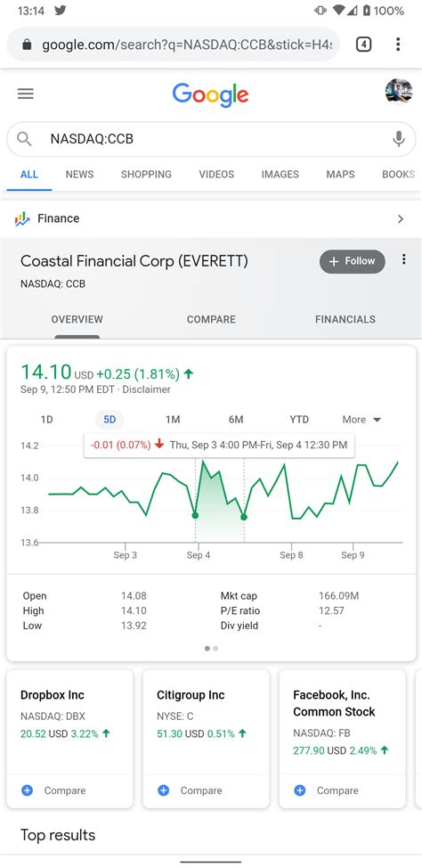Select the 5D chart range
This screenshot has width=422, height=868.
[x=110, y=420]
